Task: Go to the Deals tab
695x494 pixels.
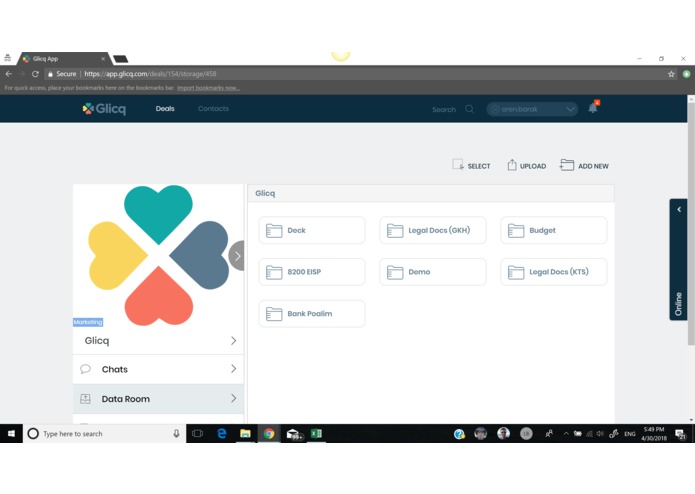Action: click(165, 109)
